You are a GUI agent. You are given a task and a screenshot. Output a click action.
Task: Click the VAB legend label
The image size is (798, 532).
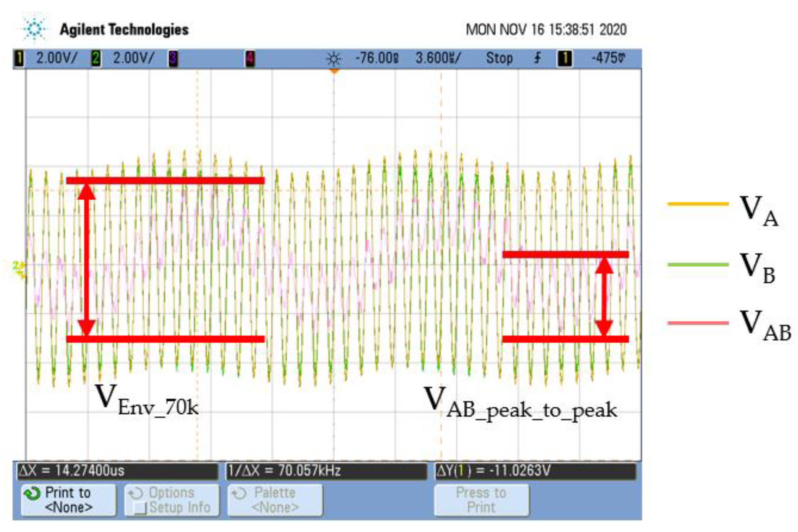tap(765, 326)
